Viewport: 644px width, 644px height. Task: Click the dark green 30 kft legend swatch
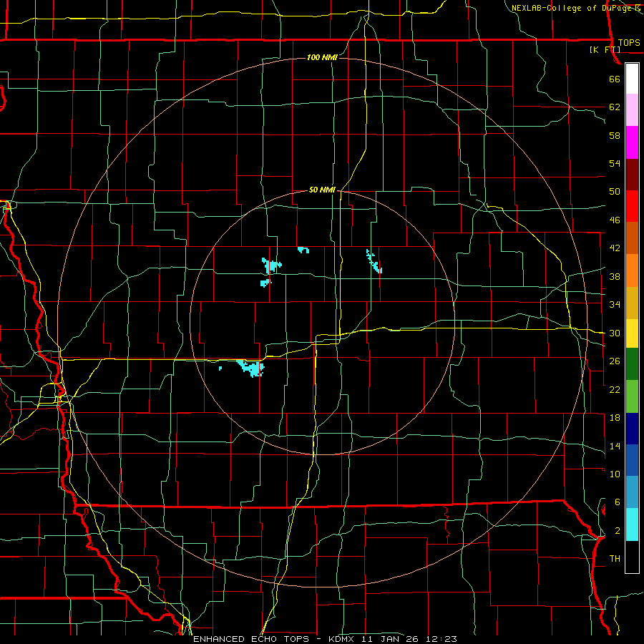coord(632,364)
